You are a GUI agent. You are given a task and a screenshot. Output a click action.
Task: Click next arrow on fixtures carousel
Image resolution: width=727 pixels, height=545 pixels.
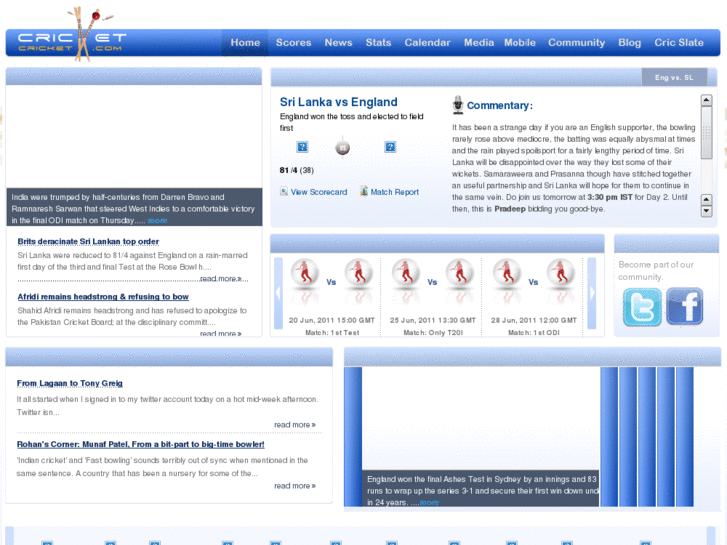pyautogui.click(x=592, y=293)
